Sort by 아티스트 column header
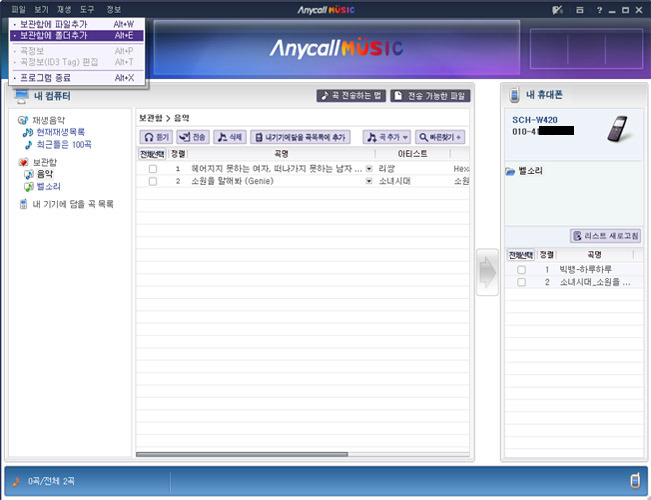 [412, 154]
